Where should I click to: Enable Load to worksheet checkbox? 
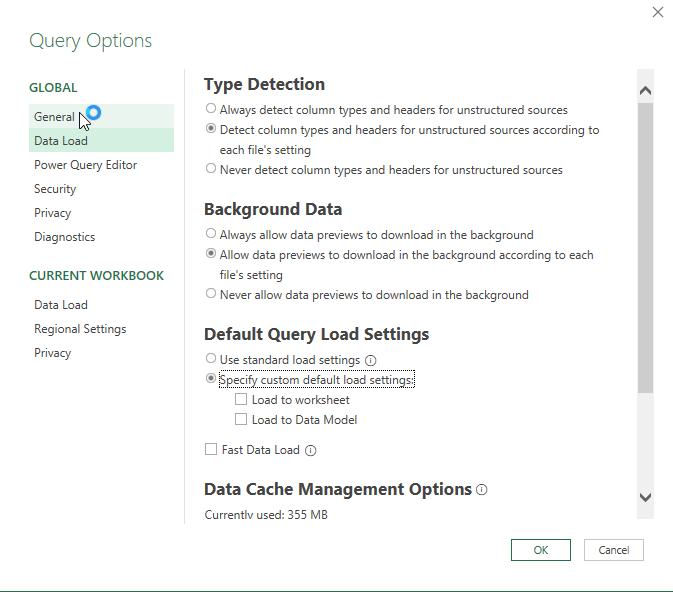[x=241, y=399]
